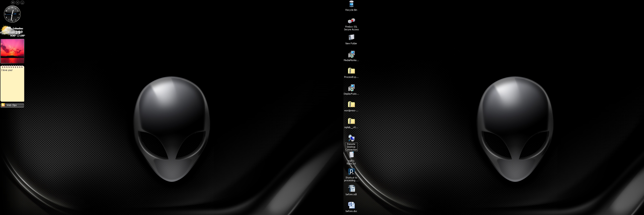
Task: Click the Firebox SSL Secure Access icon
Action: 351,21
